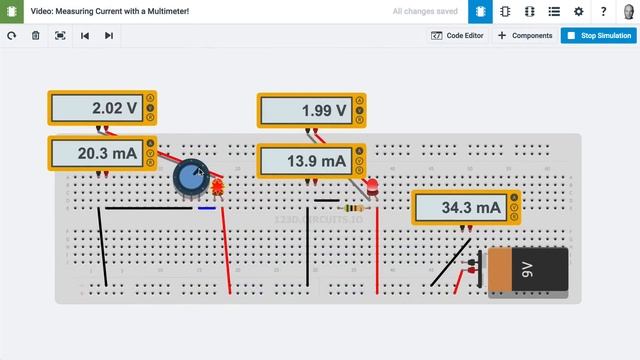Set 20.3 mA multimeter to voltage mode
Image resolution: width=640 pixels, height=360 pixels.
tap(150, 153)
